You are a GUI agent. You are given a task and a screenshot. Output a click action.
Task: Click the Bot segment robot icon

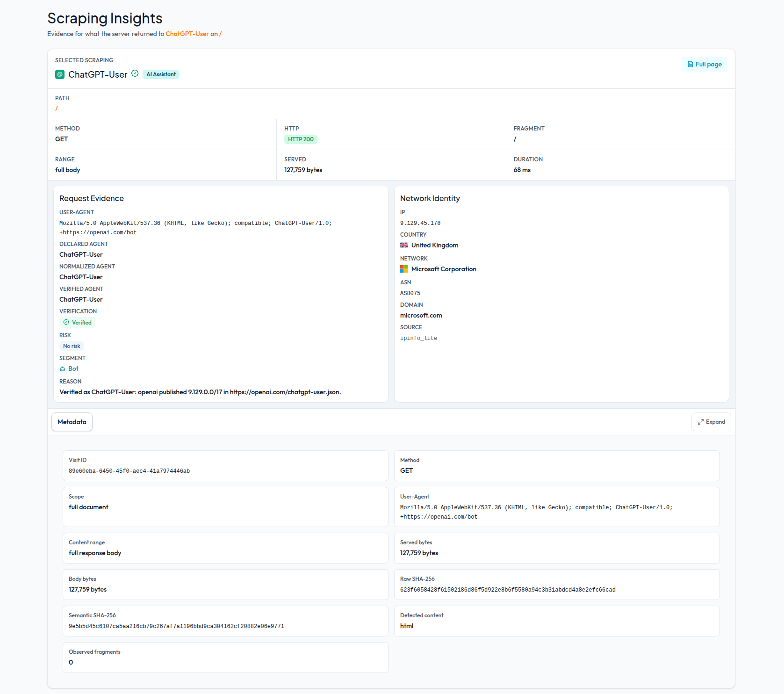tap(62, 369)
